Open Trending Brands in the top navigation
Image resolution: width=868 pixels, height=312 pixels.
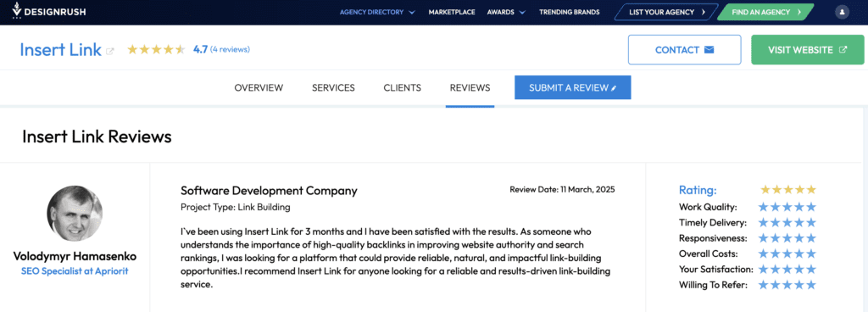click(569, 12)
